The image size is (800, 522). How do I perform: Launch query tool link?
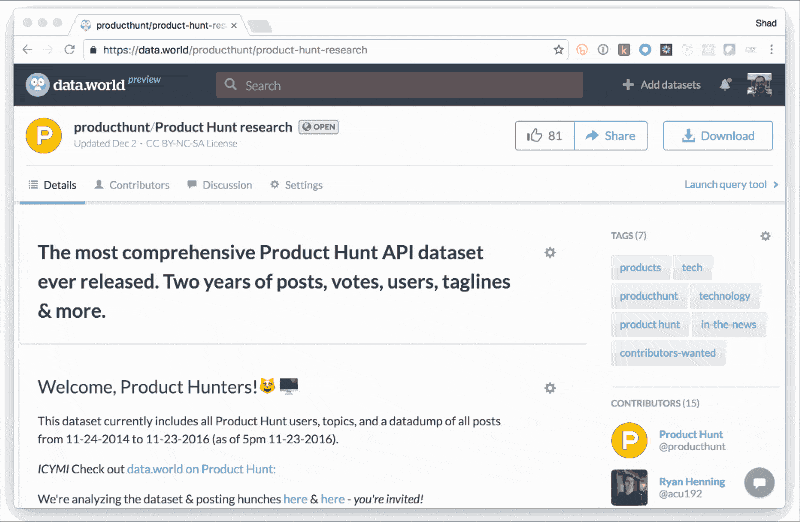[731, 184]
